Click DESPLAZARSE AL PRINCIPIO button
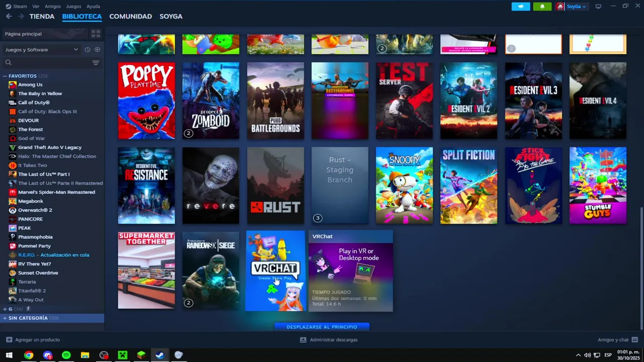Viewport: 644px width, 362px height. point(322,327)
